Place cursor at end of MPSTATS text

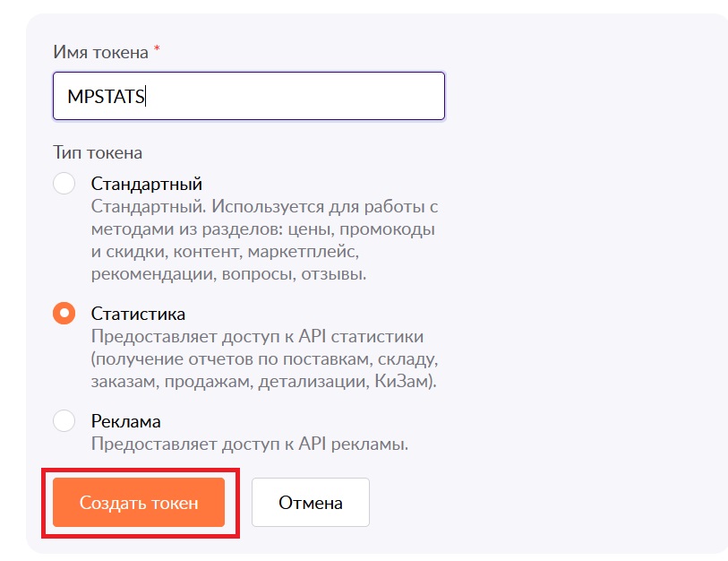pos(145,97)
